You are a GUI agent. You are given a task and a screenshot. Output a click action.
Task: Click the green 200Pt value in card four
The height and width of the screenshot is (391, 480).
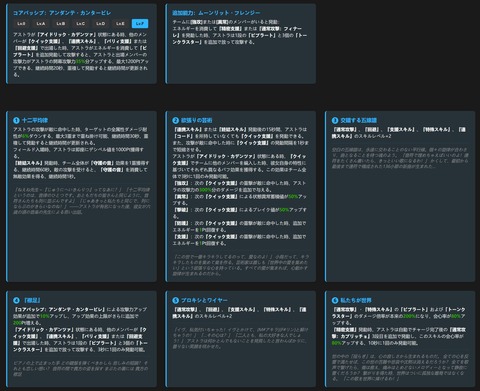19,323
